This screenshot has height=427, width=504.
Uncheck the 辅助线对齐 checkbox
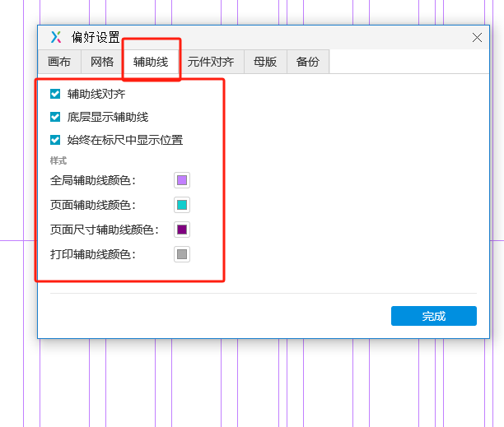55,94
